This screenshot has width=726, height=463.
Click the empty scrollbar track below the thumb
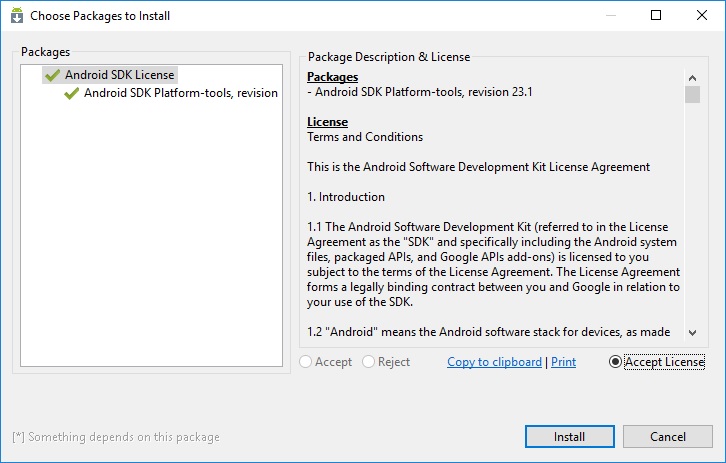(x=691, y=220)
